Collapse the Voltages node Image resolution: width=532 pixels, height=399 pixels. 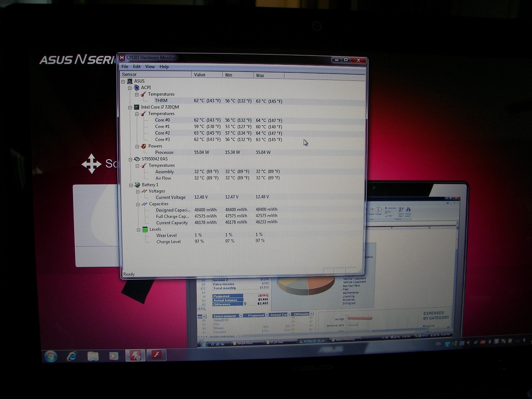tap(138, 192)
